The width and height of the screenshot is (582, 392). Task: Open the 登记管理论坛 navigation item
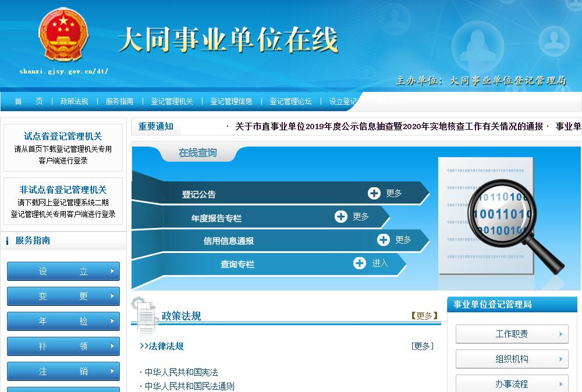tap(290, 101)
